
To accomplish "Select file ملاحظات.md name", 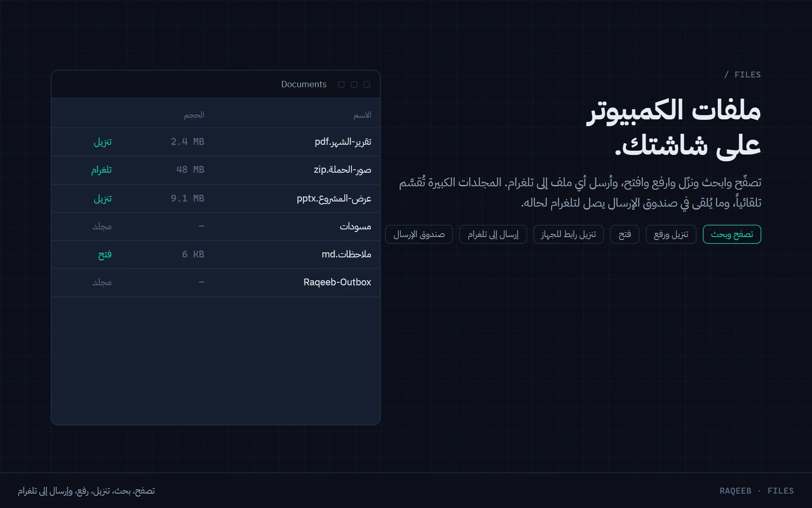I will tap(346, 254).
